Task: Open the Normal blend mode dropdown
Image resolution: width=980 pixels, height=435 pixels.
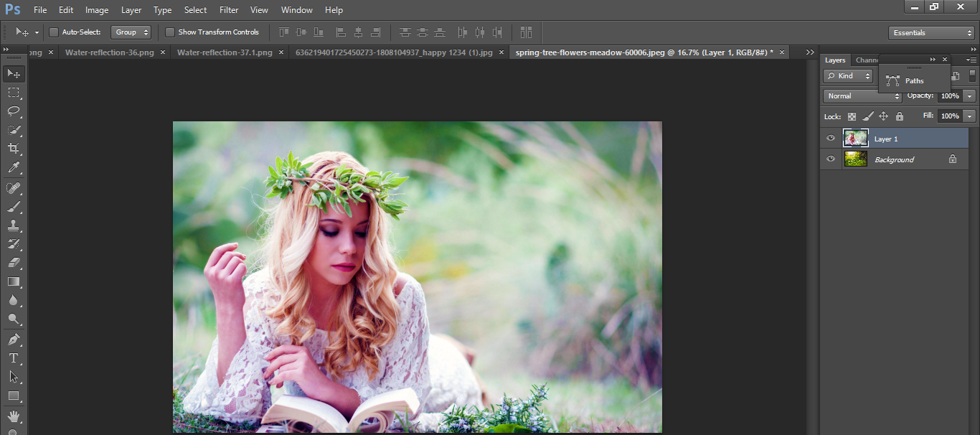Action: 862,96
